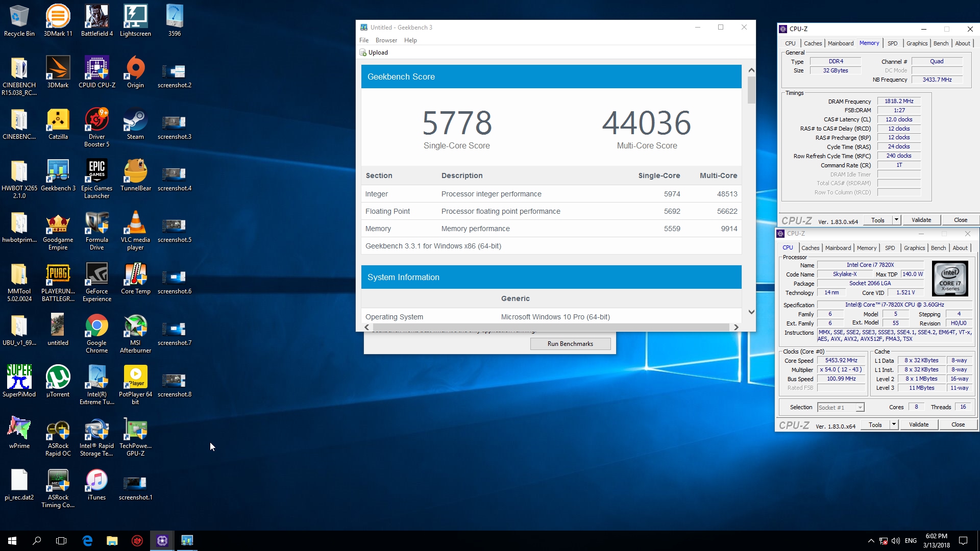980x551 pixels.
Task: Click Geekbench vertical scrollbar up arrow
Action: tap(751, 70)
